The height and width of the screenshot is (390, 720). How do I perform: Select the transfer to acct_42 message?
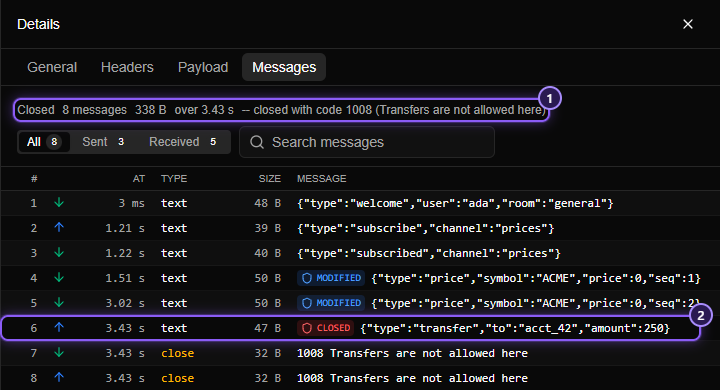coord(515,328)
